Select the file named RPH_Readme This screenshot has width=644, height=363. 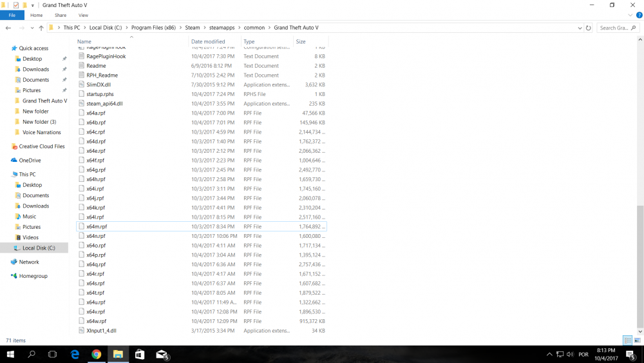[102, 75]
